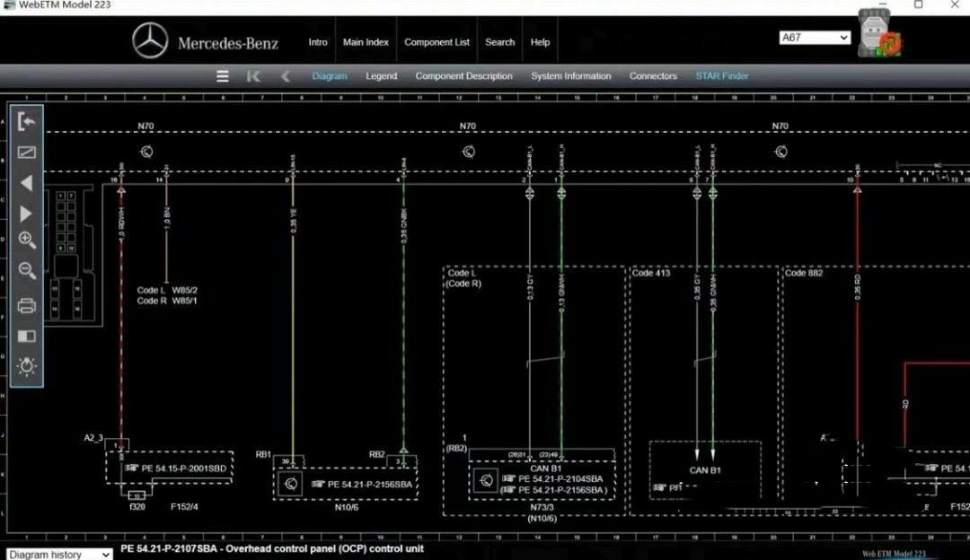The image size is (970, 560).
Task: Switch to the Component Description tab
Action: [x=464, y=76]
